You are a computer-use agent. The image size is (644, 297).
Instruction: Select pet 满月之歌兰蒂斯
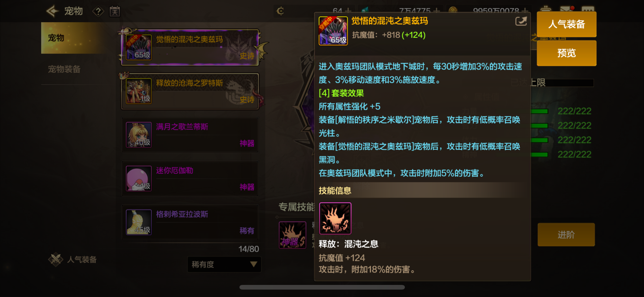point(190,135)
